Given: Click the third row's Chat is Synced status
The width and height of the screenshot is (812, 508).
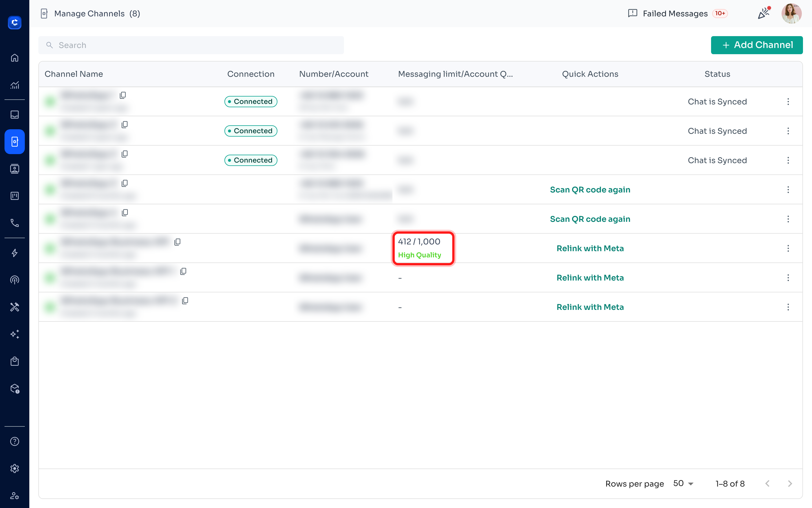Looking at the screenshot, I should 717,160.
